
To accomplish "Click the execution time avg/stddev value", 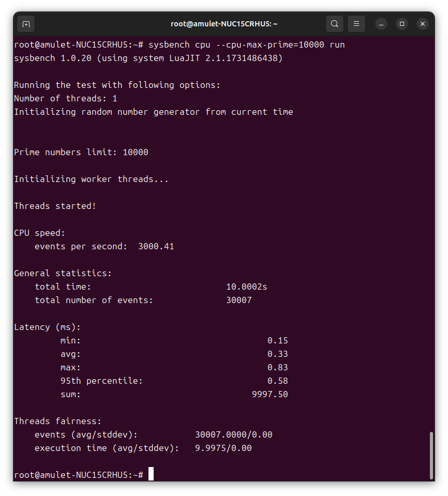I will pos(223,448).
